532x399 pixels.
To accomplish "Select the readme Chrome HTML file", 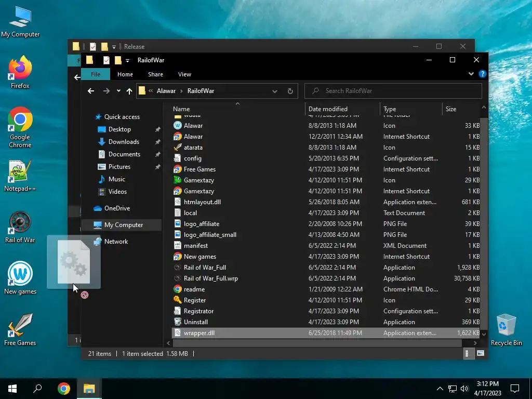I will point(326,289).
